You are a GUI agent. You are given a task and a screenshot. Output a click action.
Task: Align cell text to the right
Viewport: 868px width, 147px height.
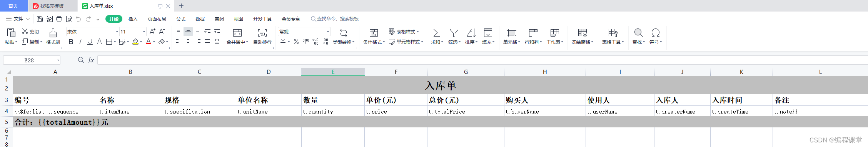(198, 42)
